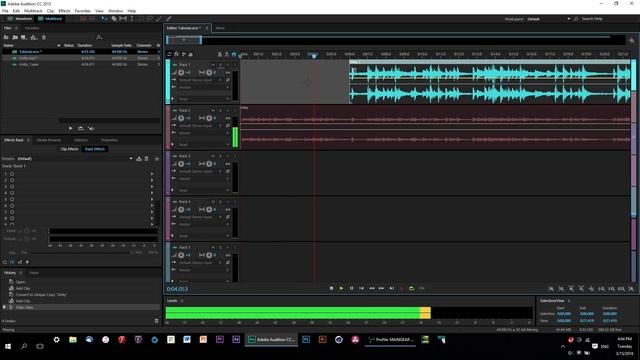Viewport: 640px width, 360px height.
Task: Select Track Effects in Effects Rack
Action: (x=95, y=149)
